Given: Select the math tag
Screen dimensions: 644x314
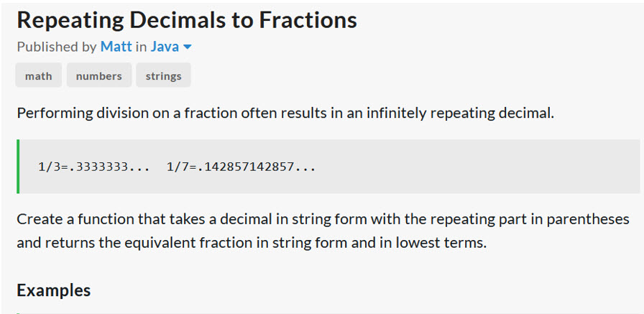Looking at the screenshot, I should (39, 76).
